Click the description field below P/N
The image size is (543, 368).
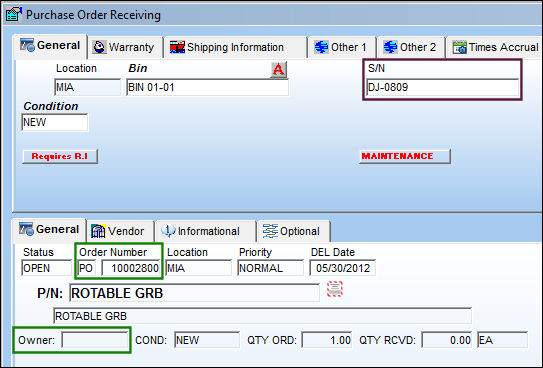(x=262, y=316)
